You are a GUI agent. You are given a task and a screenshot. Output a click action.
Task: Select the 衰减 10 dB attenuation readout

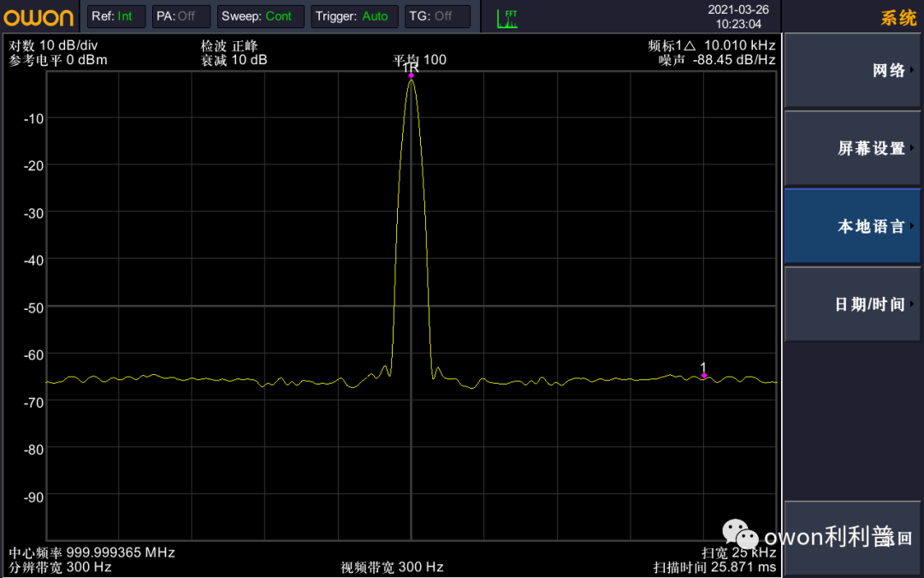(x=234, y=60)
